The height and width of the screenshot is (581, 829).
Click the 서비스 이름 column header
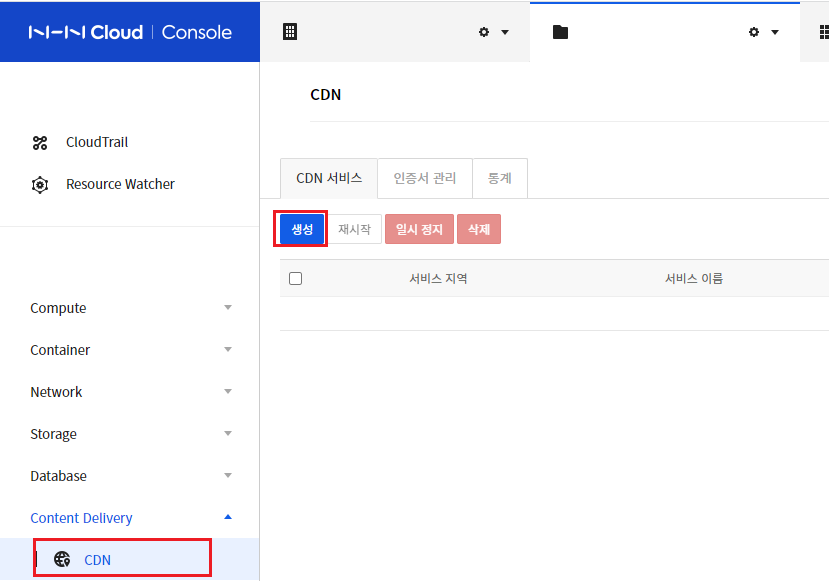click(694, 278)
